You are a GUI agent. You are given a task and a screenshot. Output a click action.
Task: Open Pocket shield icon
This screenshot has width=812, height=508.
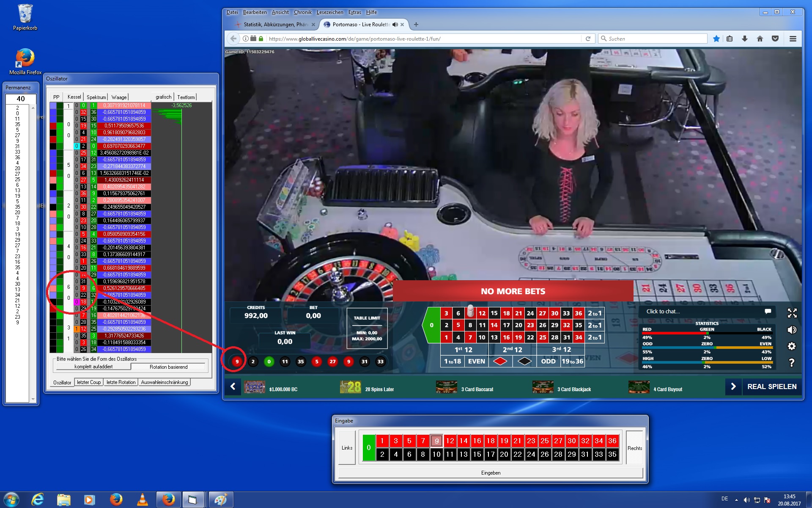[x=775, y=39]
